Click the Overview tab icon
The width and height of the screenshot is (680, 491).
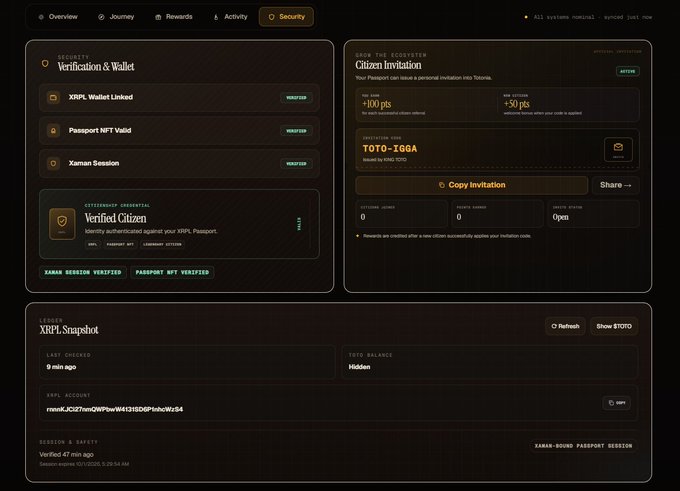pyautogui.click(x=41, y=17)
